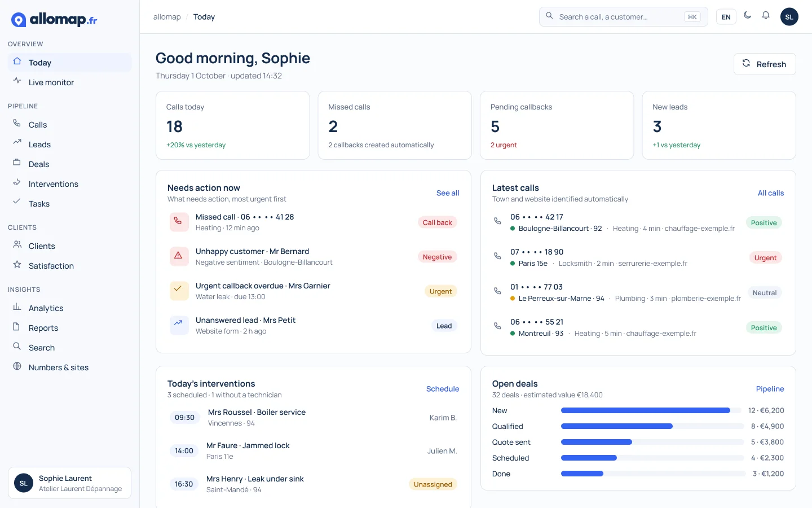The image size is (812, 508).
Task: Click the search calls input field
Action: point(624,17)
